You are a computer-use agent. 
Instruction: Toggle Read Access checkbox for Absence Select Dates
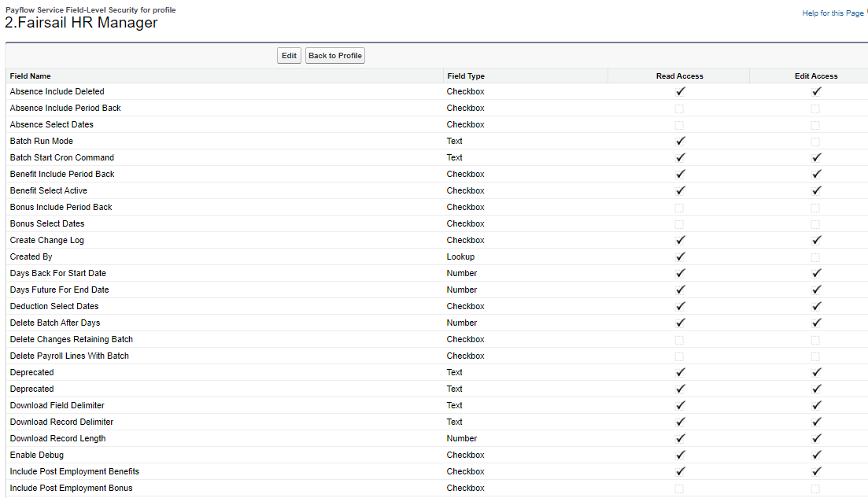coord(679,125)
